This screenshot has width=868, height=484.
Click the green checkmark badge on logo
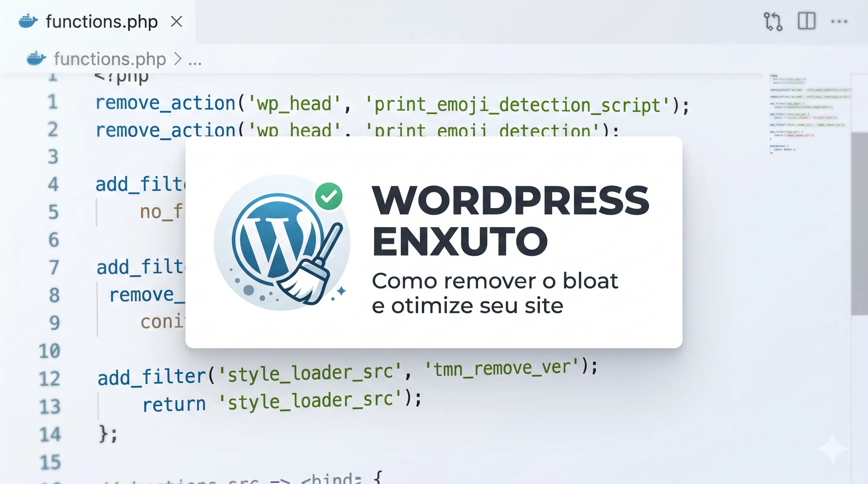[329, 196]
